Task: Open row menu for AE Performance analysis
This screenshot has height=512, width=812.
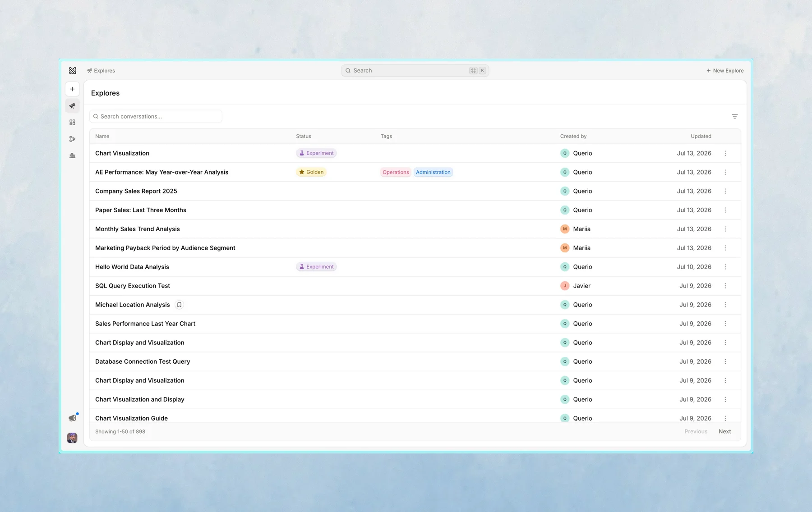Action: click(725, 172)
